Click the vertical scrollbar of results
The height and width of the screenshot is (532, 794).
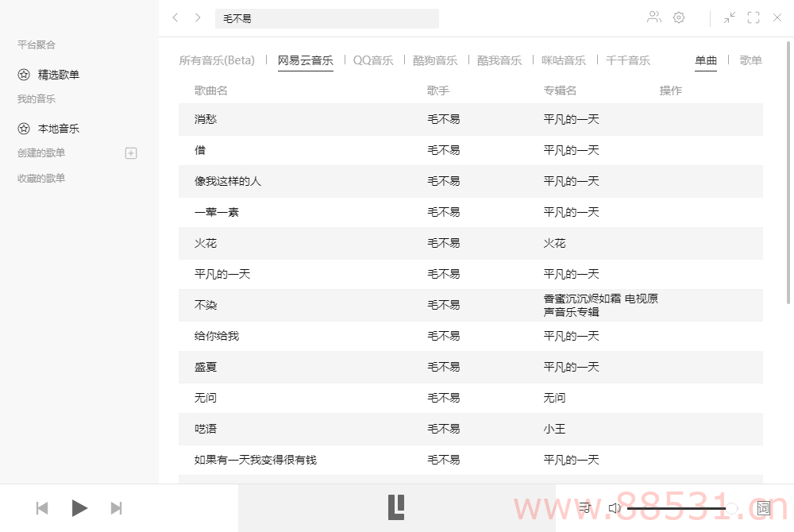coord(788,172)
